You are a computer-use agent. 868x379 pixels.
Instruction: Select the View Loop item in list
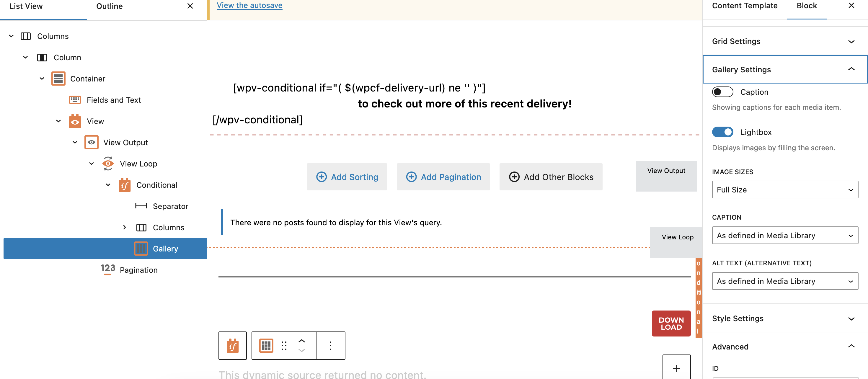tap(138, 164)
